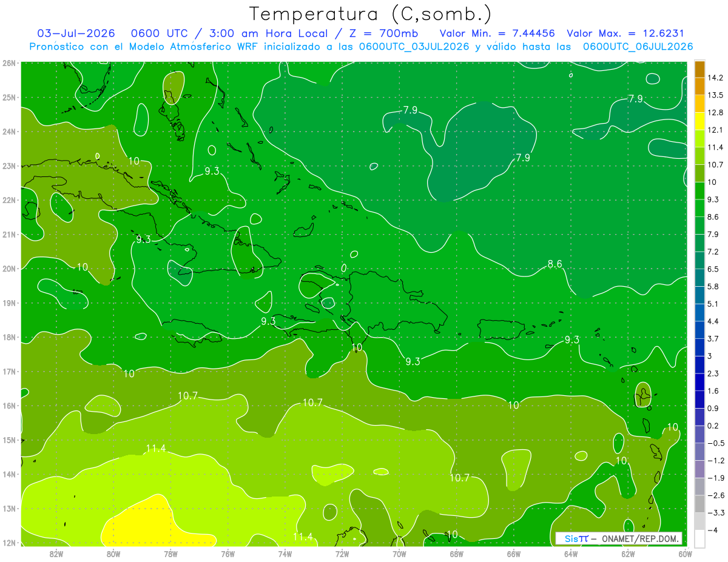Click the "0600 UTC" time in header
This screenshot has width=728, height=562.
pos(160,33)
